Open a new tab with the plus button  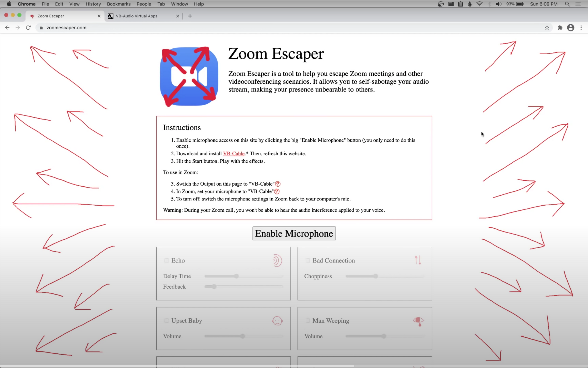click(x=190, y=16)
